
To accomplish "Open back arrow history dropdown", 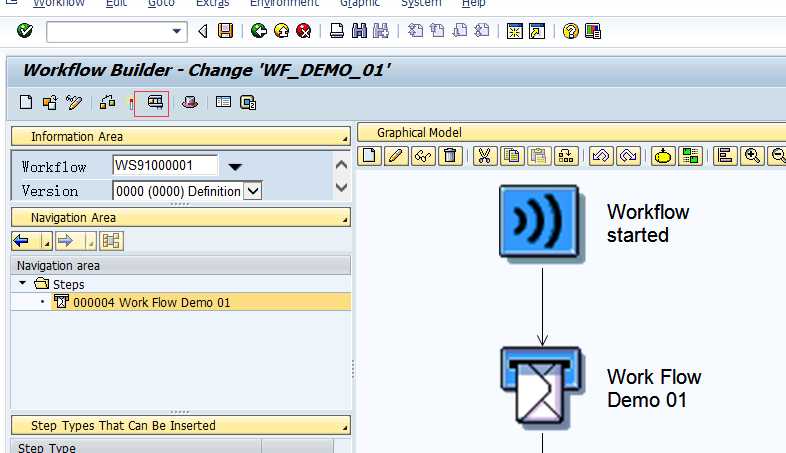I will coord(46,242).
